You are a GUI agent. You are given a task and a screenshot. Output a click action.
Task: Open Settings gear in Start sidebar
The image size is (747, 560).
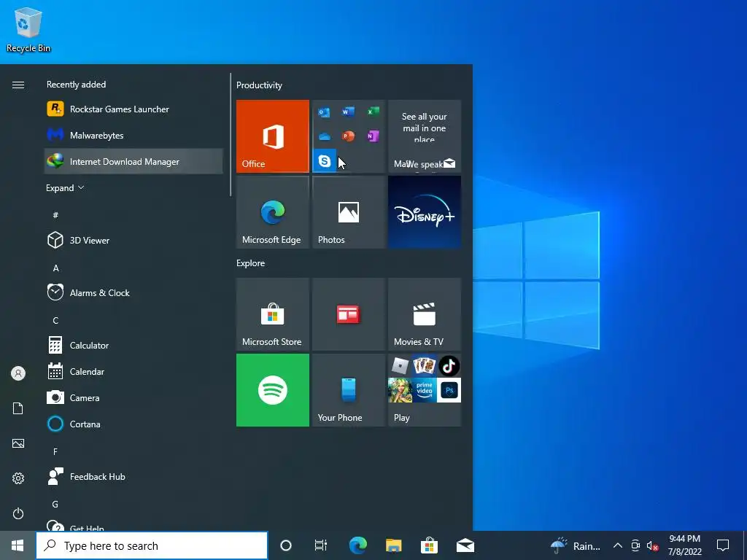click(x=18, y=478)
